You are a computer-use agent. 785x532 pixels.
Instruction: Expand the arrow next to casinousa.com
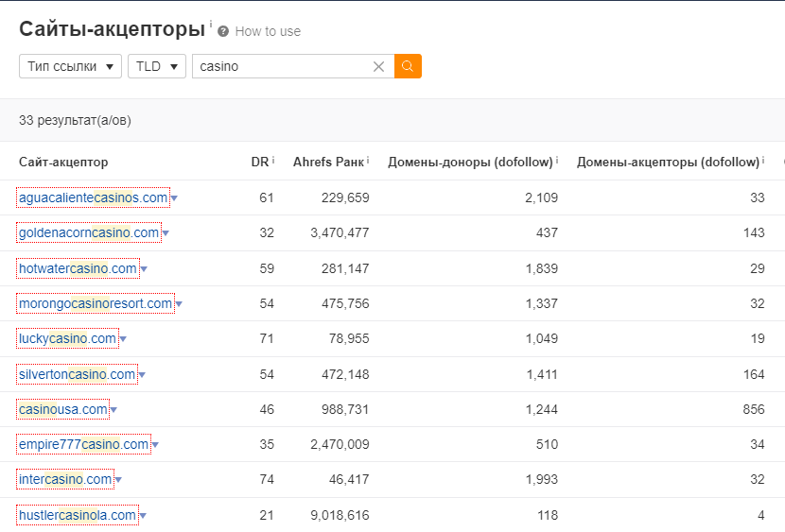click(x=114, y=410)
